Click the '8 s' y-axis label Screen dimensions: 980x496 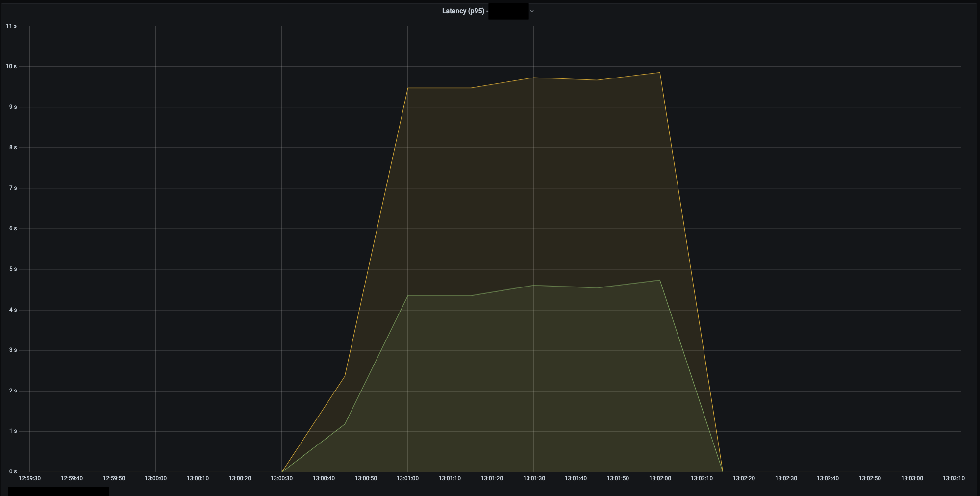[13, 147]
